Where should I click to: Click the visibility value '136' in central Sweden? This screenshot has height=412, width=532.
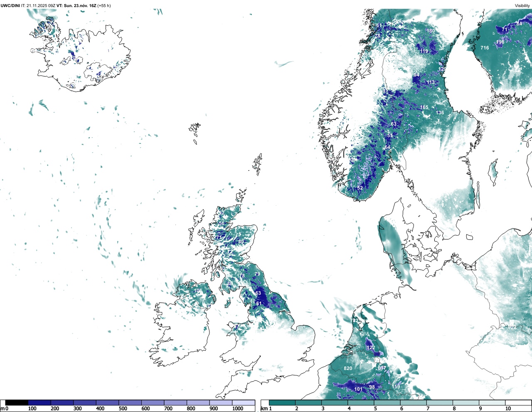pyautogui.click(x=440, y=113)
